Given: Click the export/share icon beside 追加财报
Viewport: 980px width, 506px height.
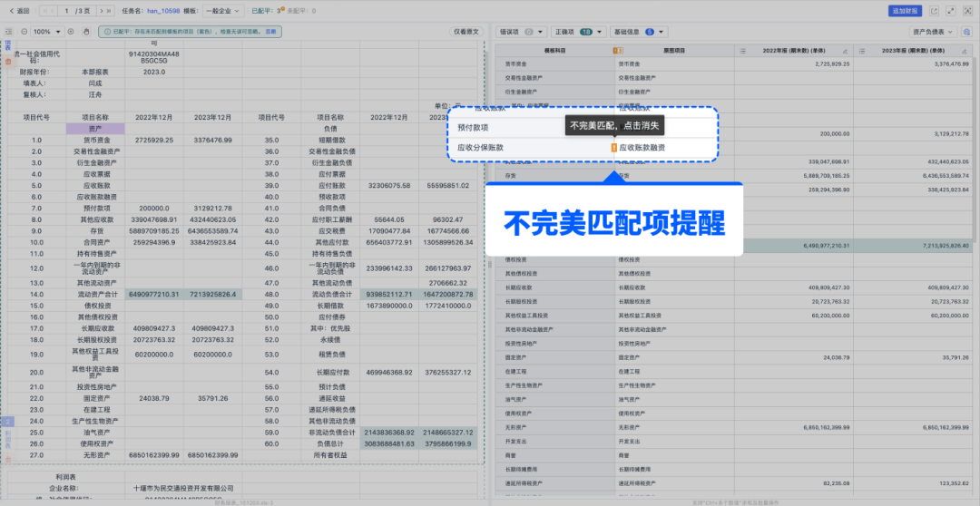Looking at the screenshot, I should point(933,11).
